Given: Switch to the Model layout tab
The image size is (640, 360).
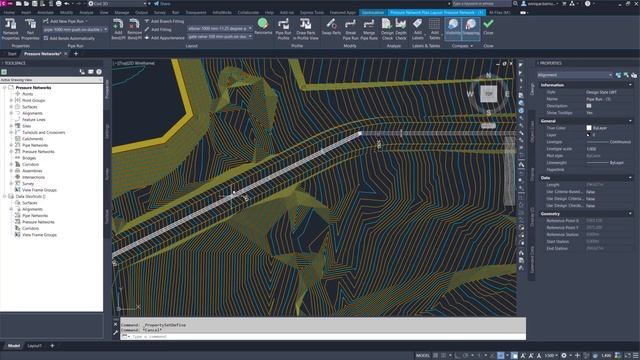Looking at the screenshot, I should coord(14,346).
